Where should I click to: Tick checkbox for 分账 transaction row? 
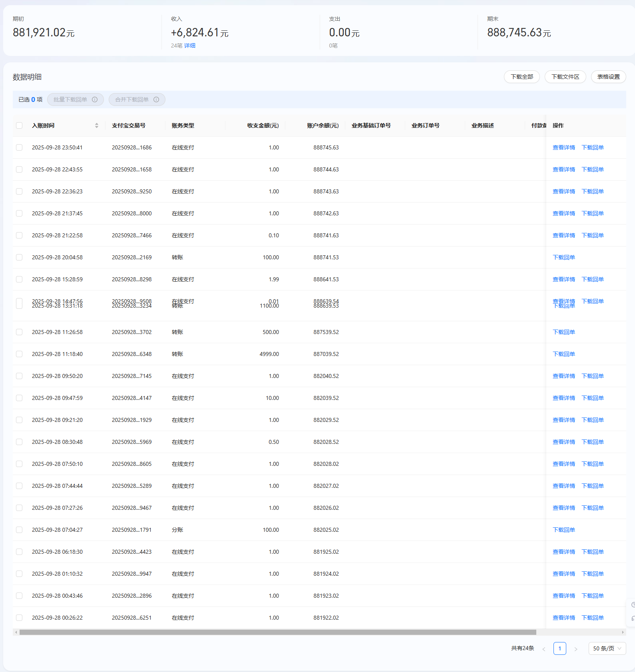click(x=19, y=530)
